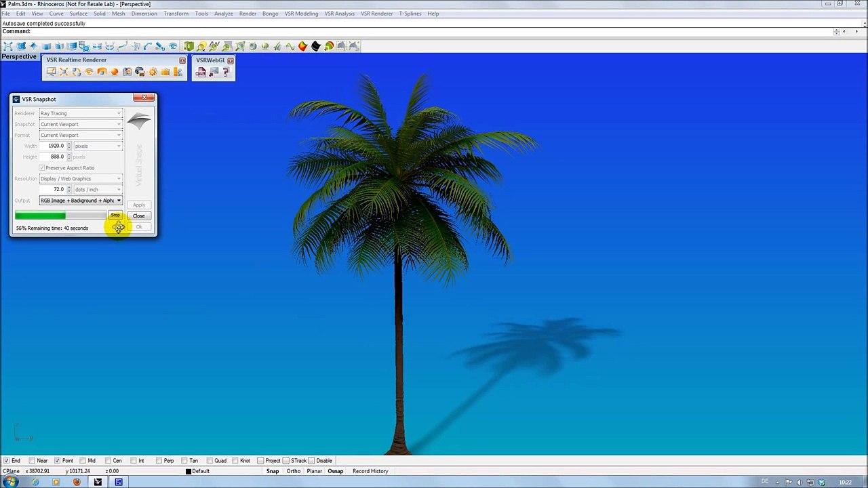
Task: Open the dots / inch unit dropdown
Action: click(98, 189)
